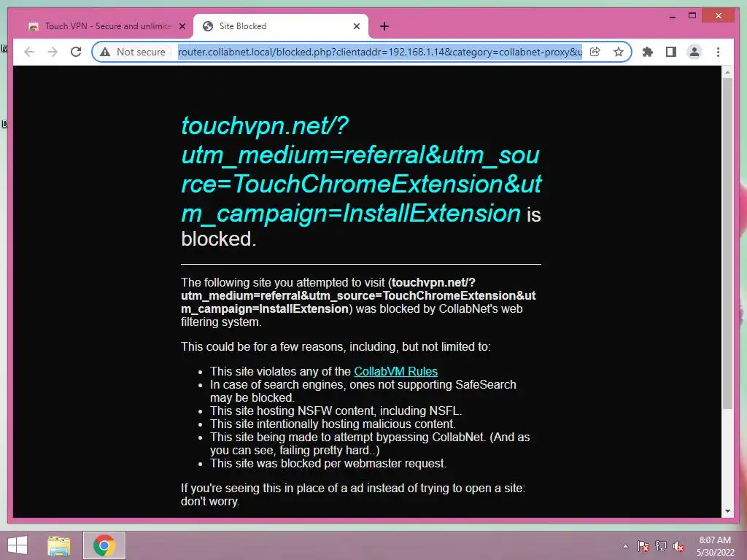Click scrollbar down arrow
747x560 pixels.
[x=727, y=511]
